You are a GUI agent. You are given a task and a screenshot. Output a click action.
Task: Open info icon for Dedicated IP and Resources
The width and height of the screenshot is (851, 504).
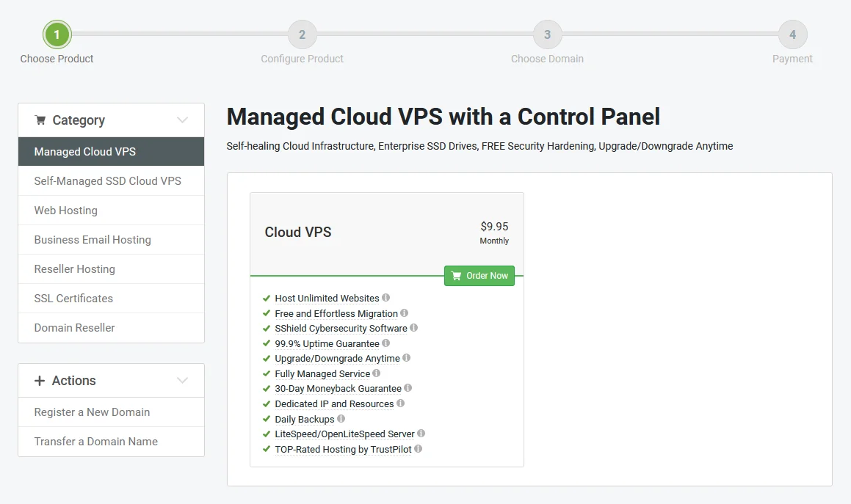[x=400, y=403]
